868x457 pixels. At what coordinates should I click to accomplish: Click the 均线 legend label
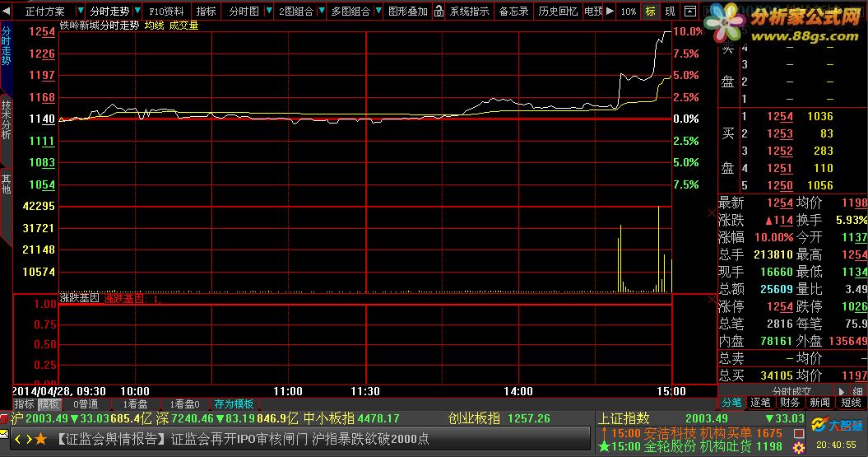tap(154, 26)
